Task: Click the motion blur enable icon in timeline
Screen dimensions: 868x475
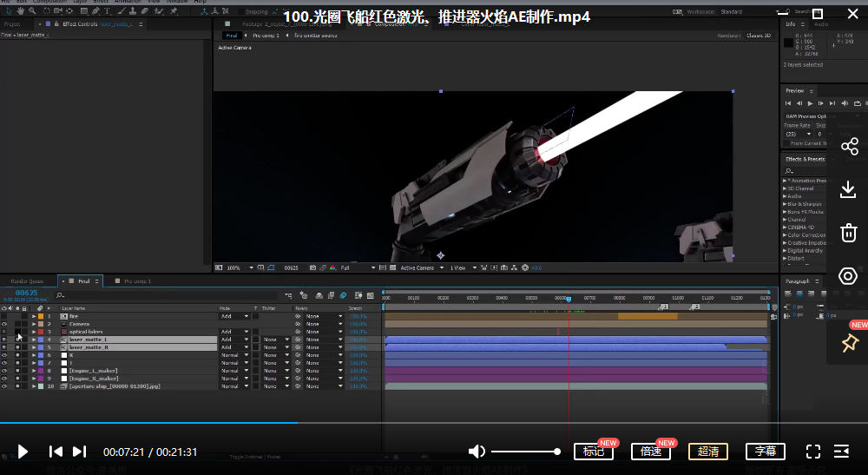Action: [343, 295]
